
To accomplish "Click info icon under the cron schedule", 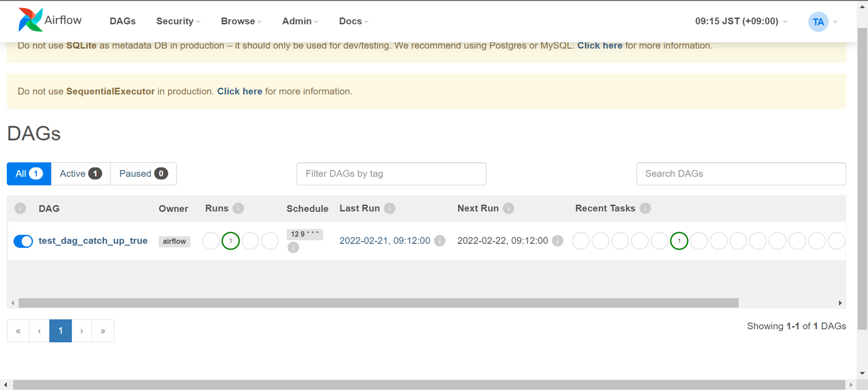I will point(293,248).
